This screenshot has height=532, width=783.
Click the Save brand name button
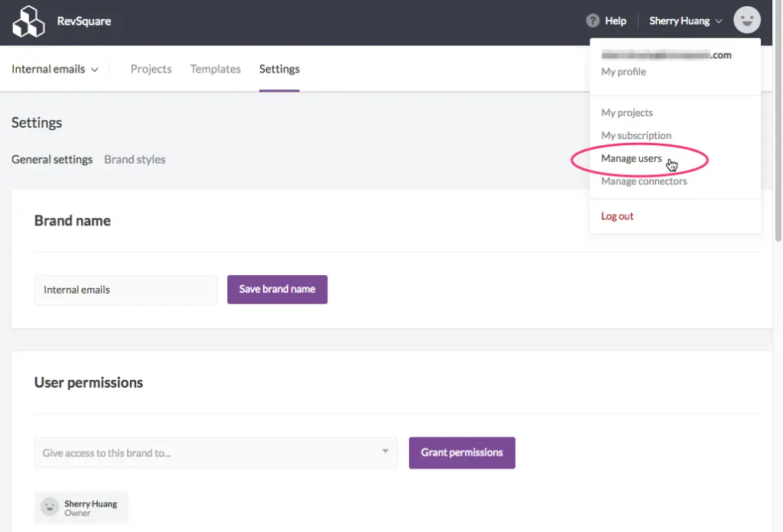277,290
